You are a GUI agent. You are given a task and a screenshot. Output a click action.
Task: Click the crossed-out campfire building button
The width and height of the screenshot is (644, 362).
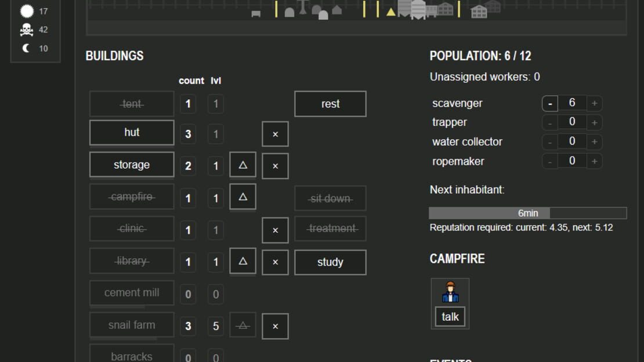click(132, 197)
